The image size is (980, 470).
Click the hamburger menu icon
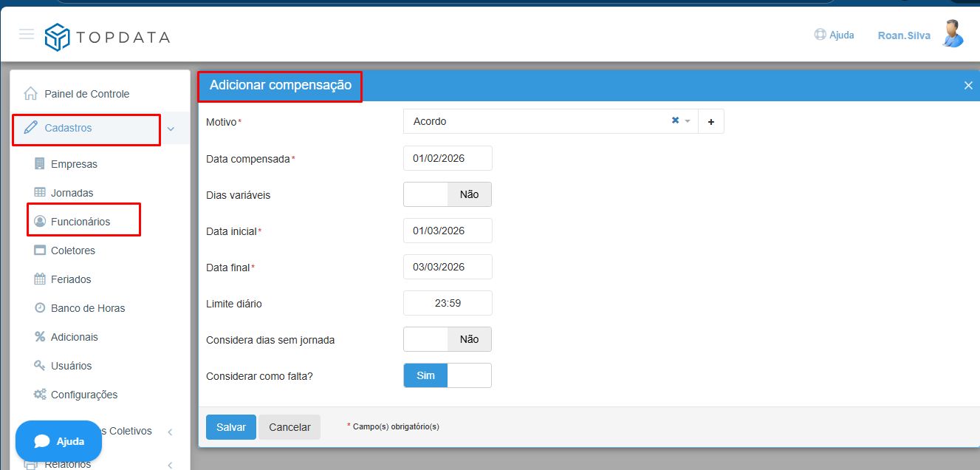(x=27, y=34)
